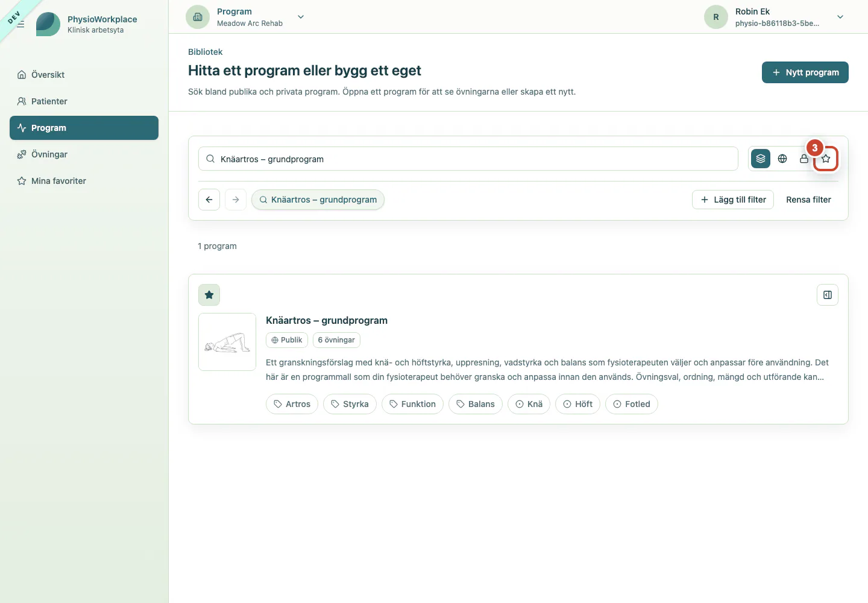This screenshot has height=603, width=868.
Task: Click the Knäartros – grundprogram filter chip
Action: [x=318, y=200]
